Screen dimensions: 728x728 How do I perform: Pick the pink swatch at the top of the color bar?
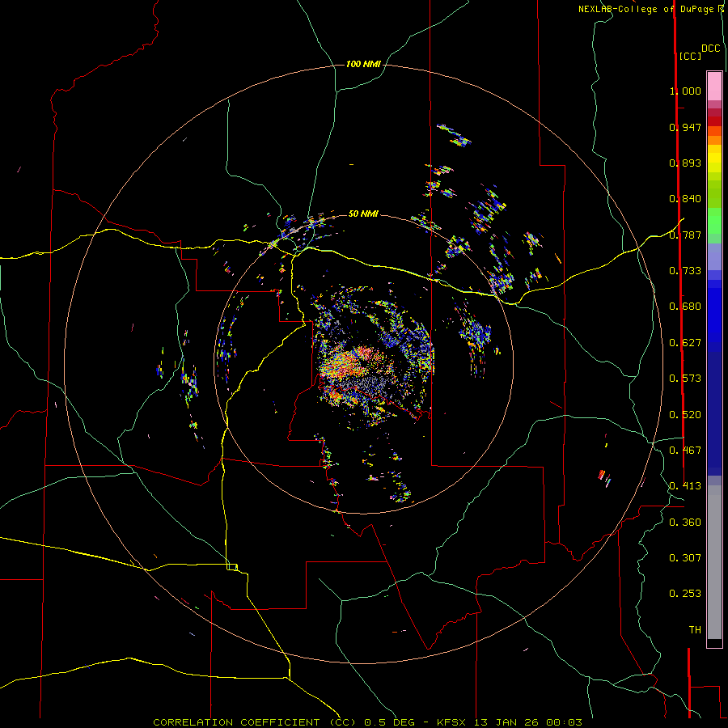[714, 86]
